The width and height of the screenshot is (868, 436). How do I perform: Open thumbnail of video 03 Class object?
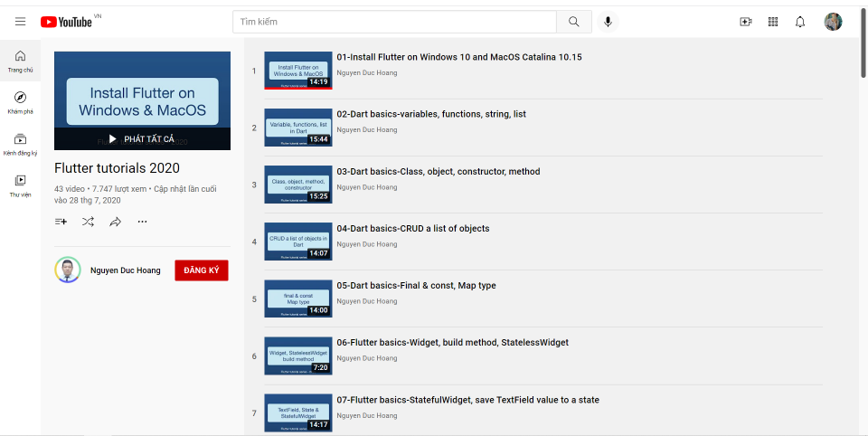point(298,185)
